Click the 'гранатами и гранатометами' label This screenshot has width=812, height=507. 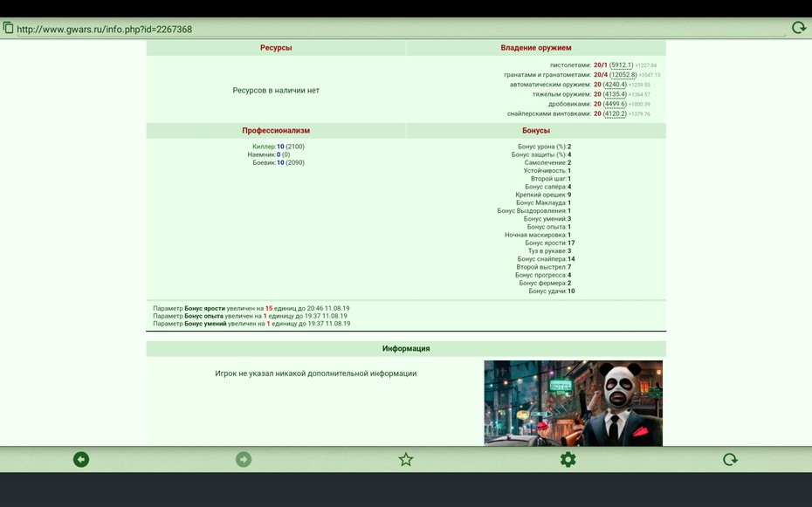[x=547, y=75]
